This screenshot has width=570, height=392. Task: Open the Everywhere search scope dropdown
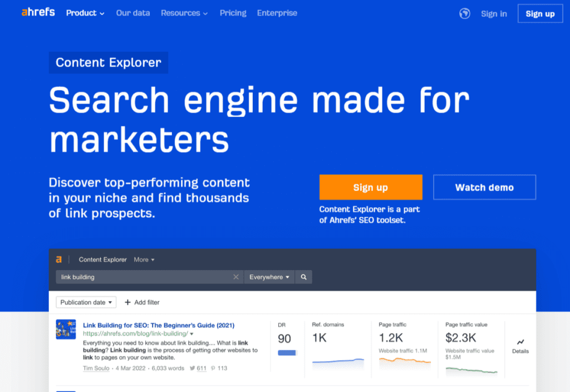coord(269,277)
